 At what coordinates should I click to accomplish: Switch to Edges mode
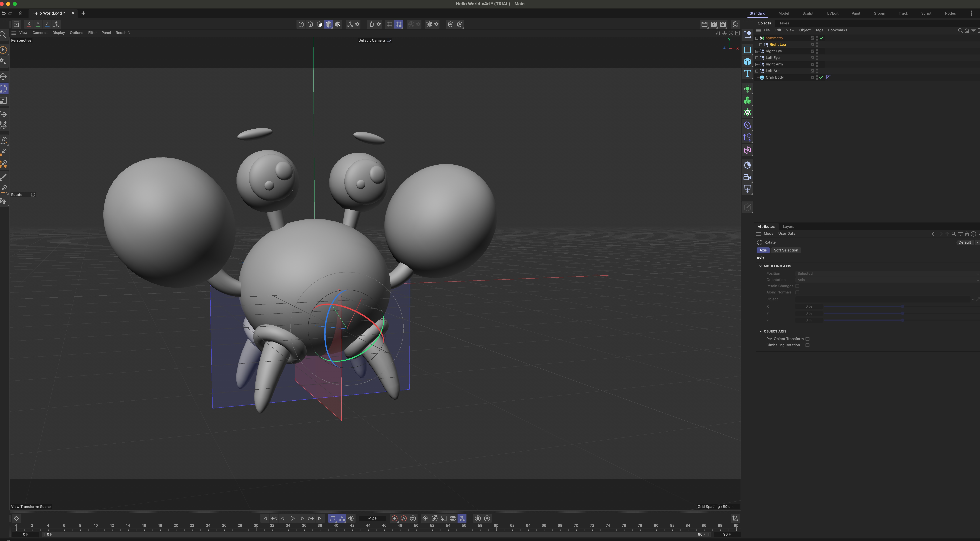pyautogui.click(x=310, y=24)
